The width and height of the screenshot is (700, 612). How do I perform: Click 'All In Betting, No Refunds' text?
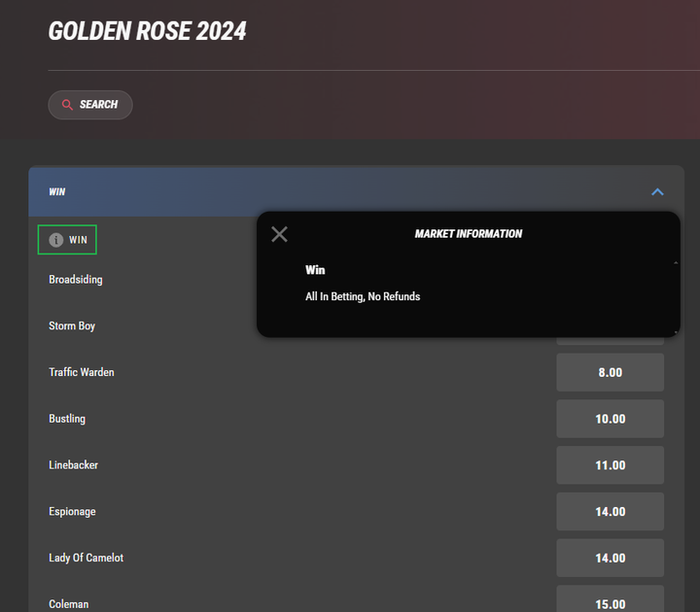[x=363, y=296]
